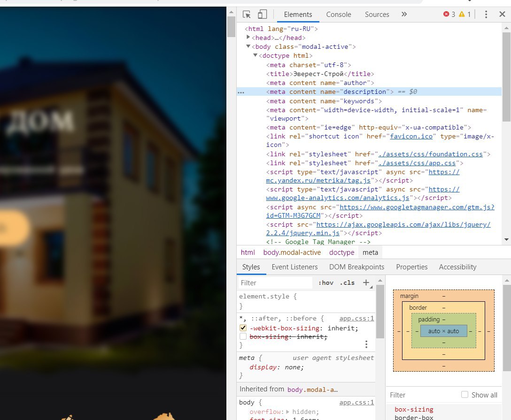Toggle the -webkit-box-sizing property checkbox
This screenshot has width=511, height=420.
coord(243,328)
